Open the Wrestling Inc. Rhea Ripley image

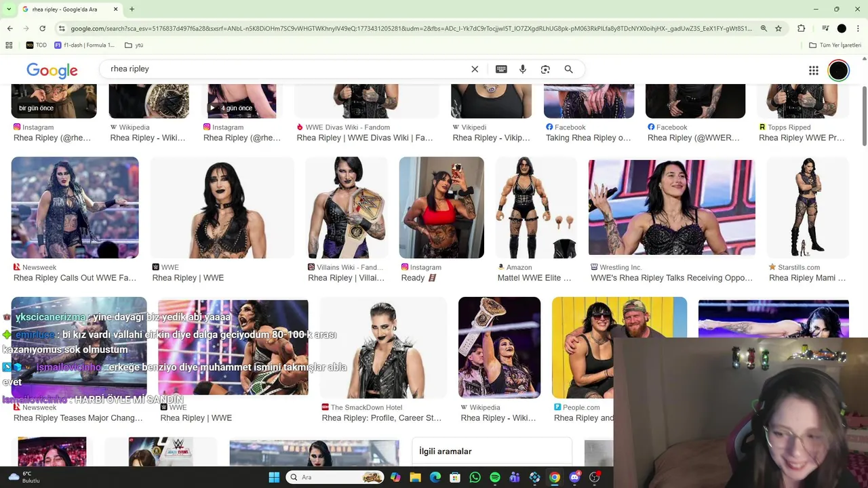671,207
